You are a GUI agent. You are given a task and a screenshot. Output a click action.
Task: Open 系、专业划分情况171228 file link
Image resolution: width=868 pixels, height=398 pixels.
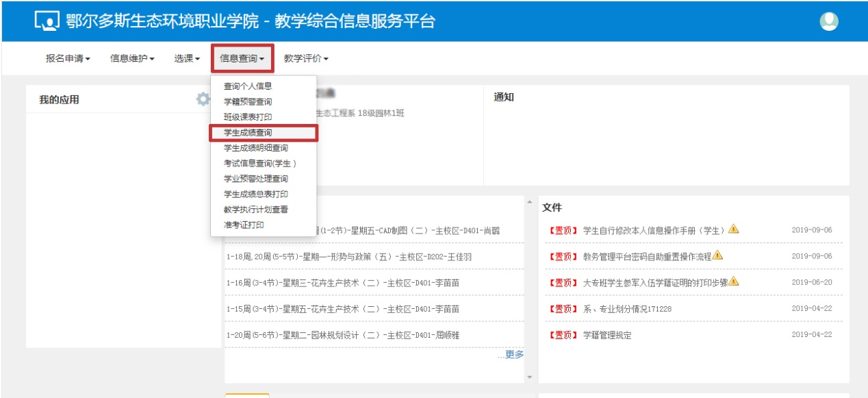[627, 309]
